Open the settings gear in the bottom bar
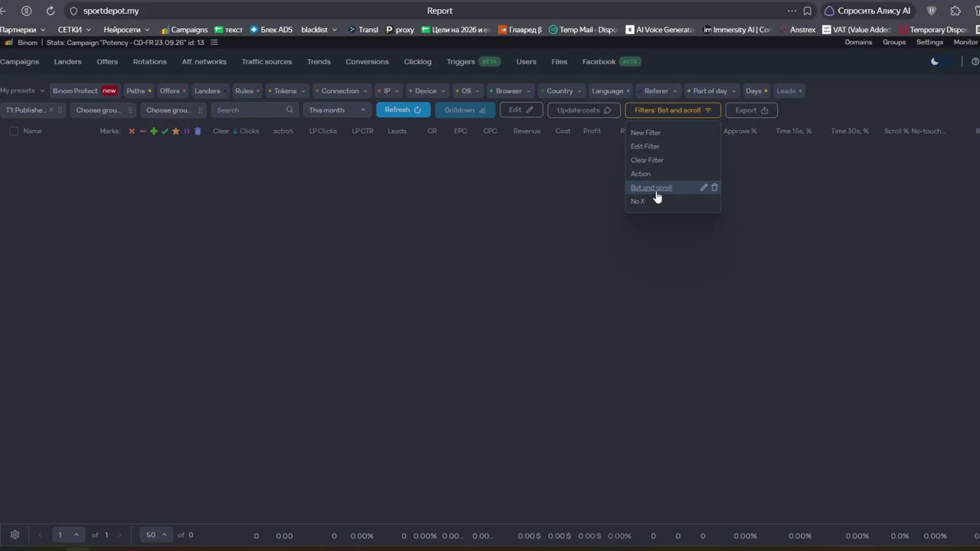Viewport: 980px width, 551px height. [15, 535]
